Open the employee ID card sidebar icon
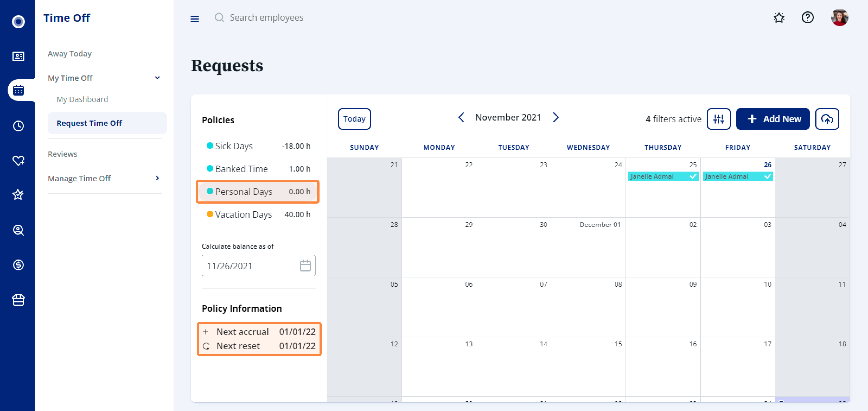This screenshot has height=411, width=868. pyautogui.click(x=18, y=56)
